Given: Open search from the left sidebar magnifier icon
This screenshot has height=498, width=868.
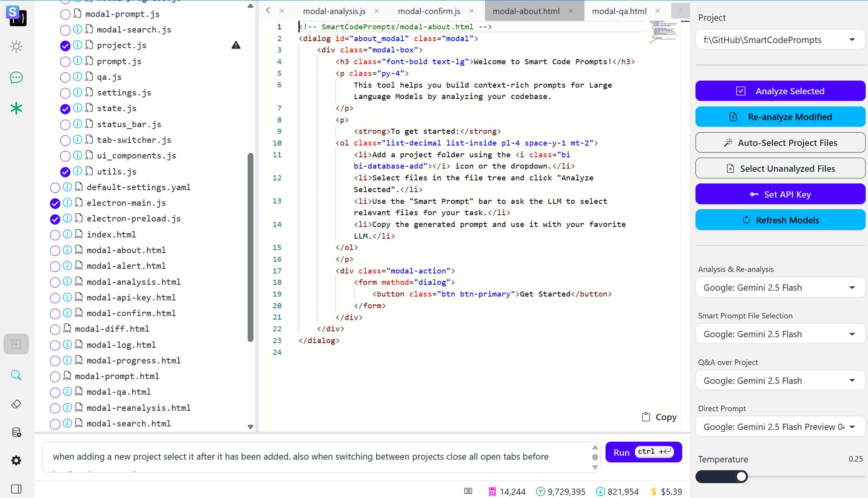Looking at the screenshot, I should tap(16, 375).
